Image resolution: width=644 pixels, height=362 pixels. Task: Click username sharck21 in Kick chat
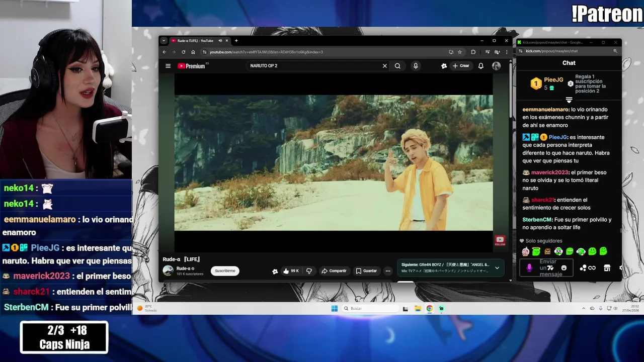(542, 200)
